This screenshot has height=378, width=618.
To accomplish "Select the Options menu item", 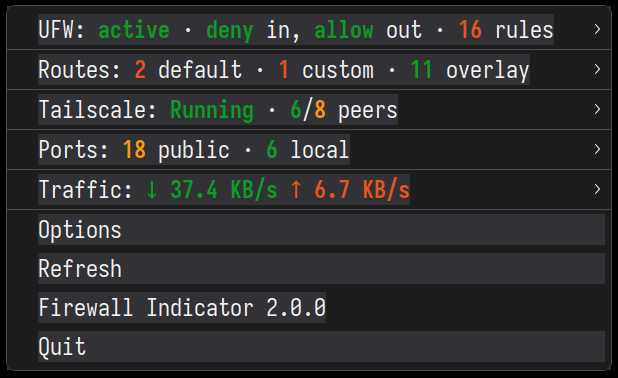I will [x=309, y=230].
